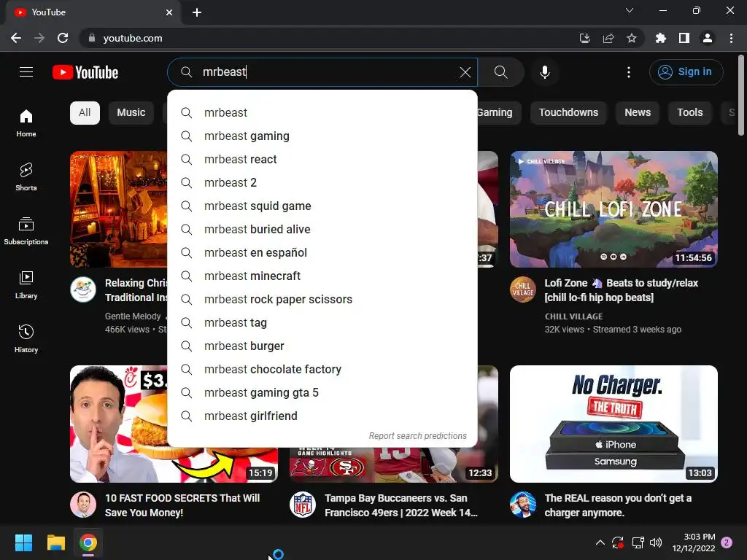Open the Chrome extensions puzzle icon

point(660,38)
